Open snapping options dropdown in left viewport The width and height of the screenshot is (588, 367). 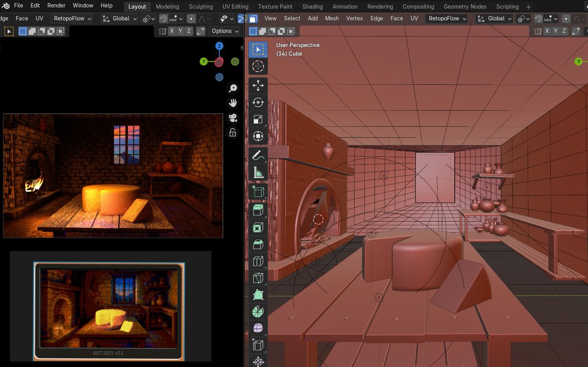(x=176, y=19)
